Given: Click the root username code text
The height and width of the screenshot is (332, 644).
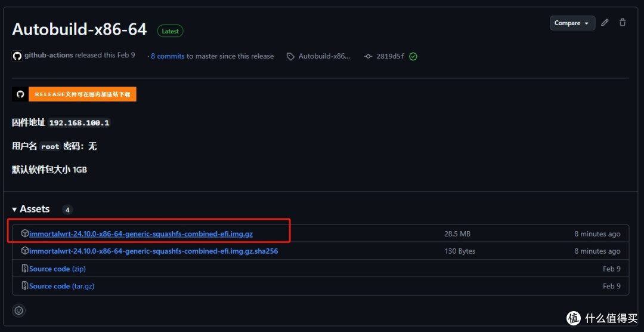Looking at the screenshot, I should (50, 146).
